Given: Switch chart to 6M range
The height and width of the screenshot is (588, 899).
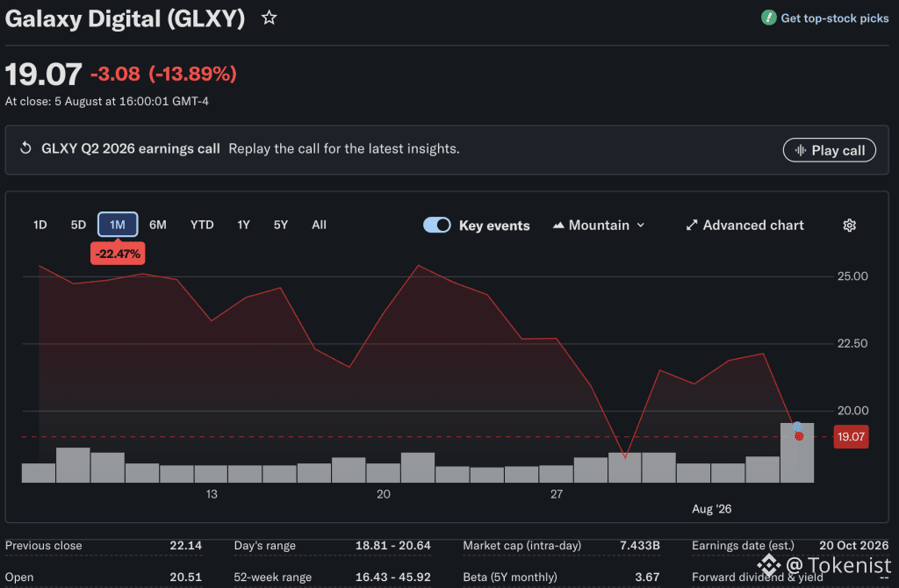Looking at the screenshot, I should [x=158, y=225].
